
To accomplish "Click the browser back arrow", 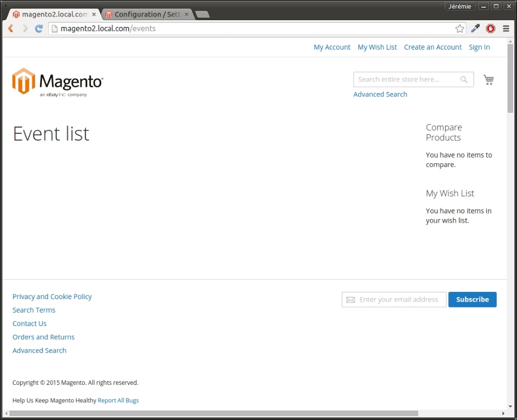I will click(11, 29).
